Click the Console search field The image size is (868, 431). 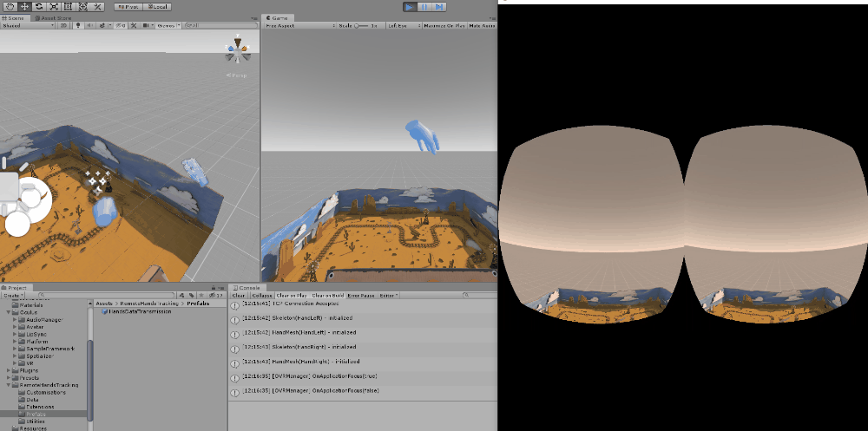coord(478,296)
